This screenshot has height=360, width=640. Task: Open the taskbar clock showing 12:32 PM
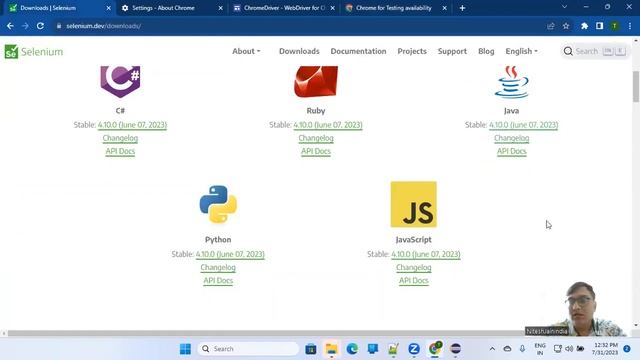pos(605,349)
